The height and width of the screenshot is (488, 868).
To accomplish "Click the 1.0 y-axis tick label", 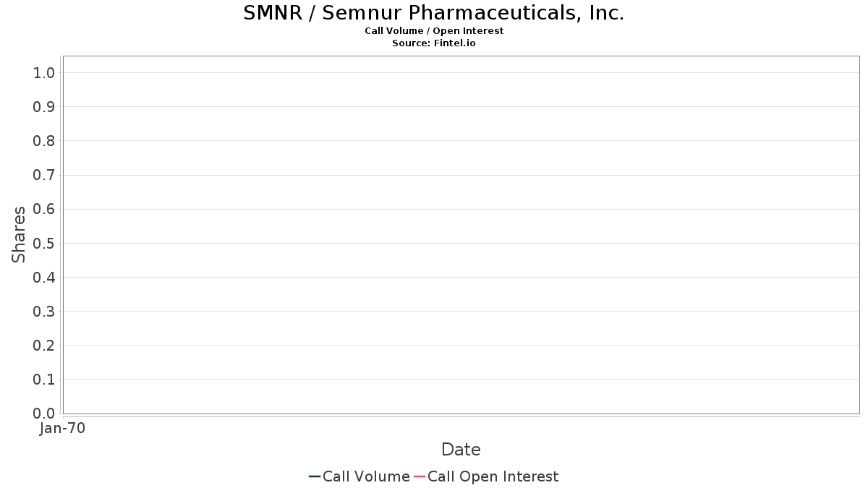I will (44, 72).
